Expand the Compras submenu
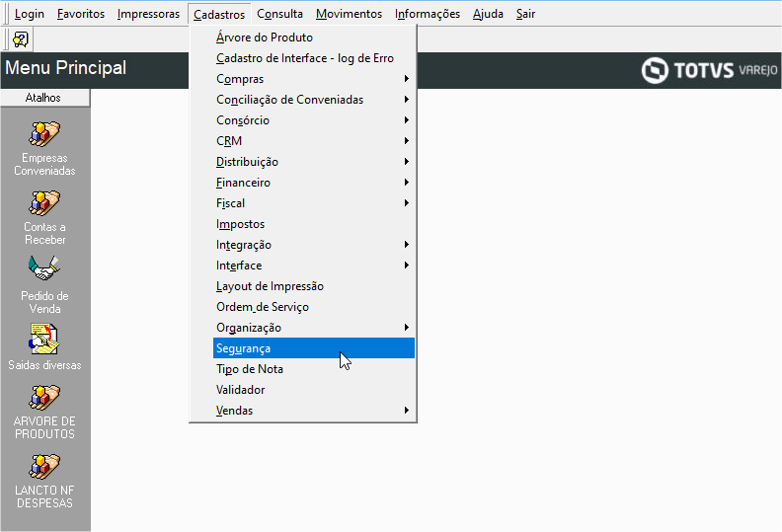Screen dimensions: 782x532 (314, 79)
